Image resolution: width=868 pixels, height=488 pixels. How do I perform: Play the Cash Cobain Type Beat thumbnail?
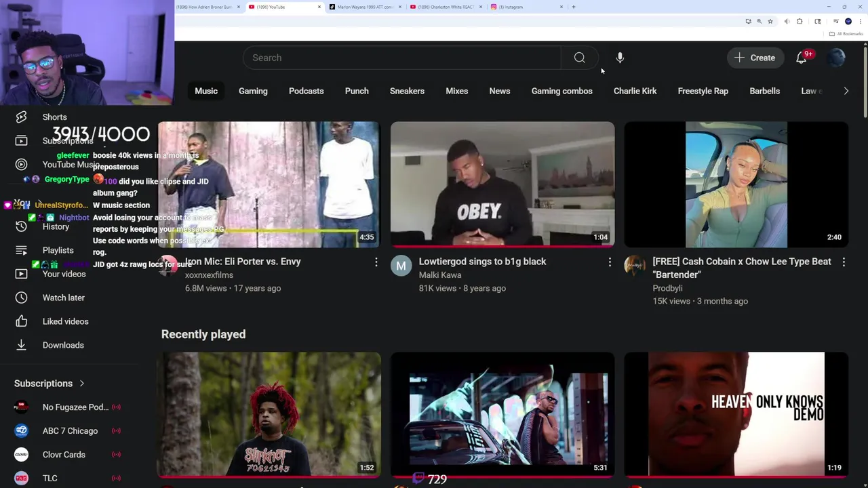coord(736,184)
